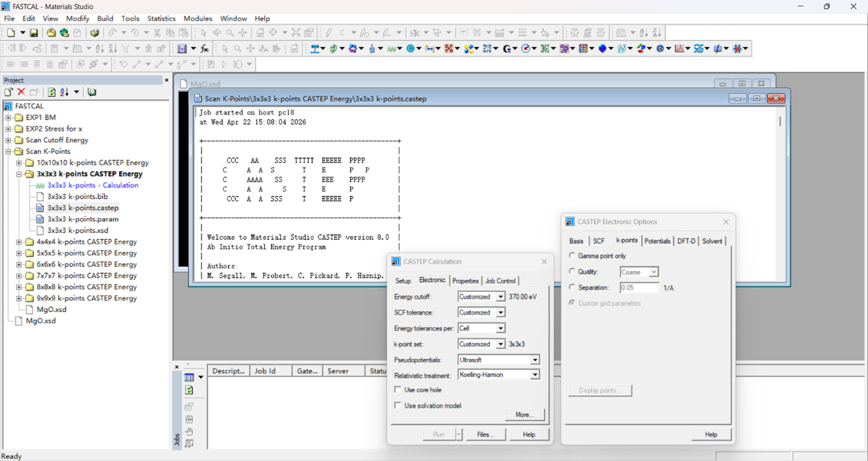Click the Files... button

[485, 435]
